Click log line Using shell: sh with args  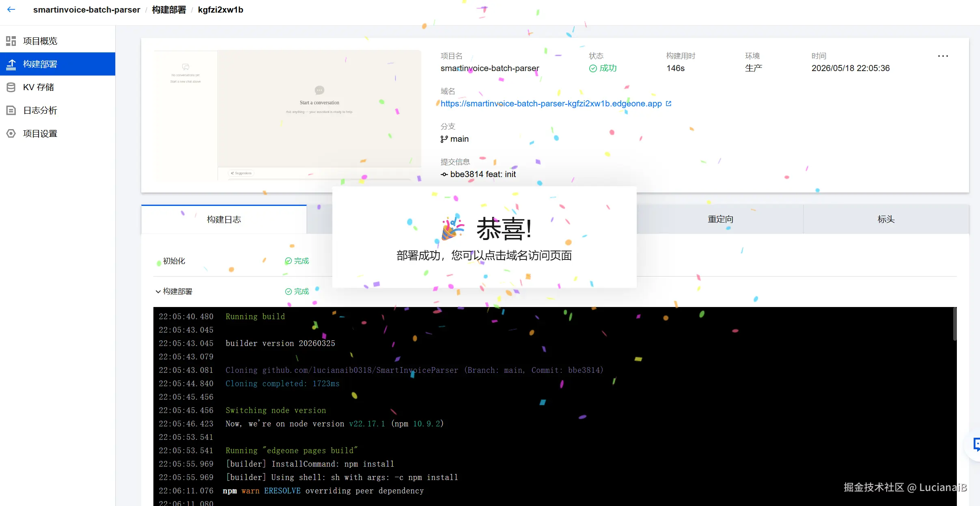pyautogui.click(x=342, y=477)
